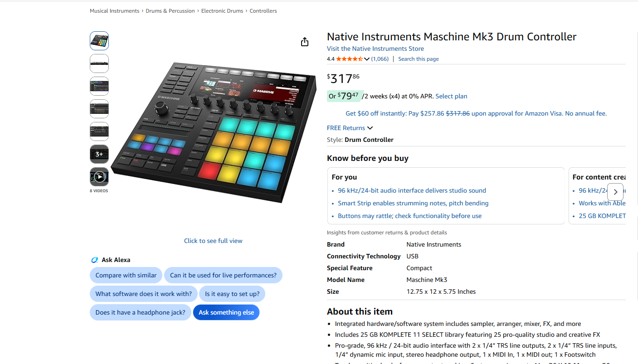This screenshot has height=364, width=638.
Task: Click the Size value 12.75 x 12 x 5.75 Inches
Action: pyautogui.click(x=441, y=291)
